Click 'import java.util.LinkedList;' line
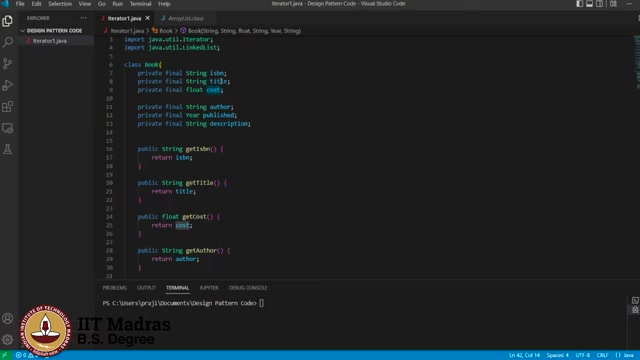This screenshot has height=360, width=640. coord(172,47)
